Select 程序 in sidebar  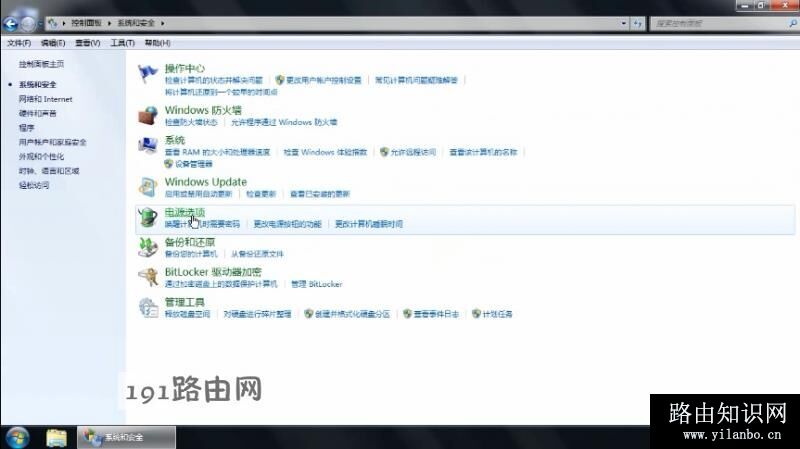[x=27, y=128]
